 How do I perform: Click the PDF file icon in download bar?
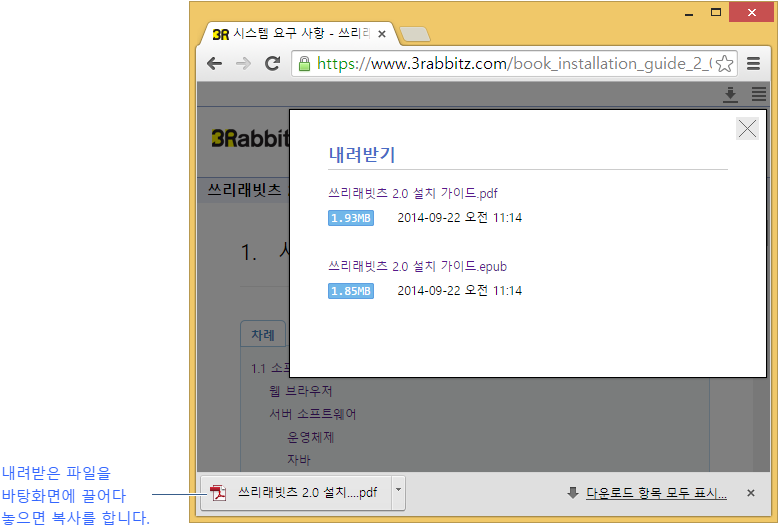218,493
